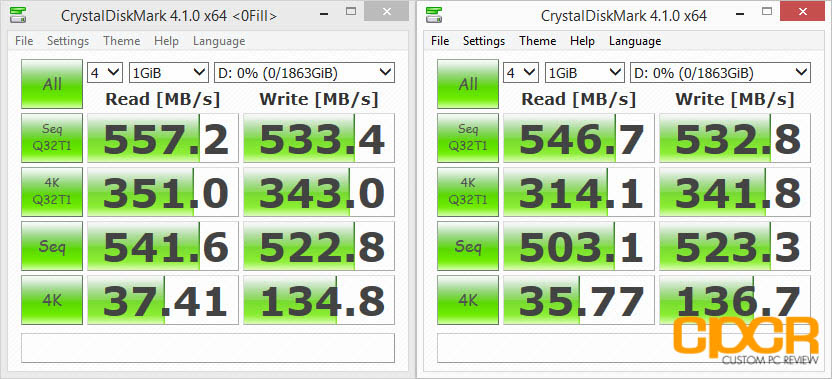The image size is (832, 379).
Task: Open Language menu in the right window
Action: click(x=635, y=41)
